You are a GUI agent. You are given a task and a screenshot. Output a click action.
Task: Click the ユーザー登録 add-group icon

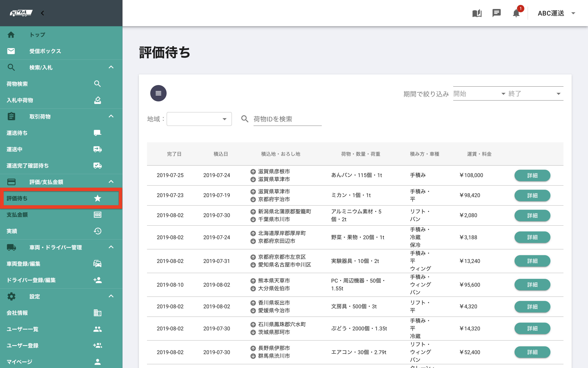97,345
